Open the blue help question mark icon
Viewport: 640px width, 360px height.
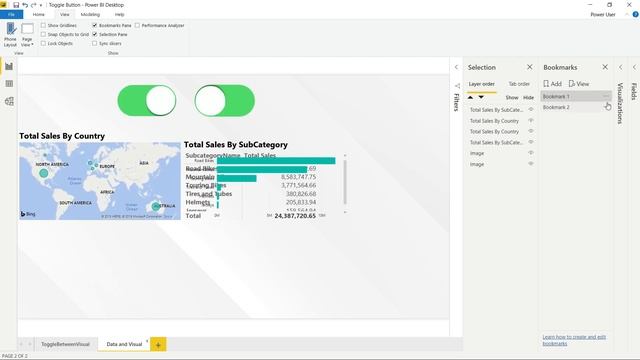pyautogui.click(x=636, y=14)
